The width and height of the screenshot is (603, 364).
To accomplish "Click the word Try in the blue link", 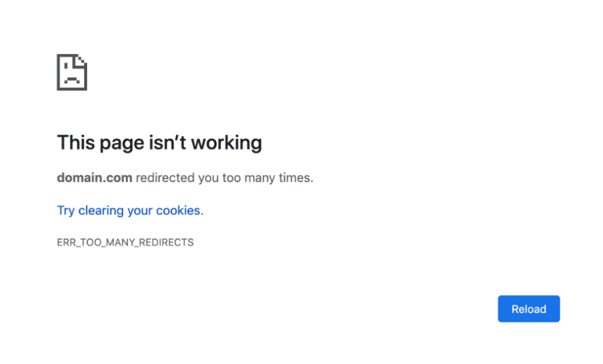I will click(65, 210).
